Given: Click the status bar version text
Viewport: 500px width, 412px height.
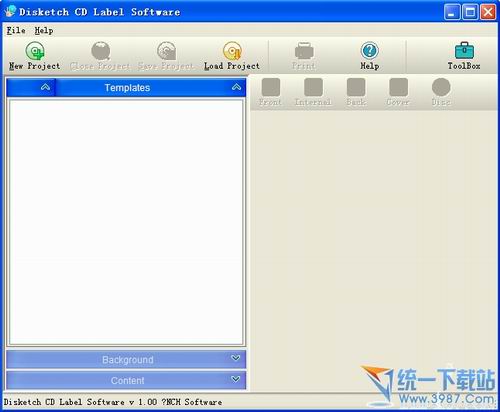Looking at the screenshot, I should 113,402.
